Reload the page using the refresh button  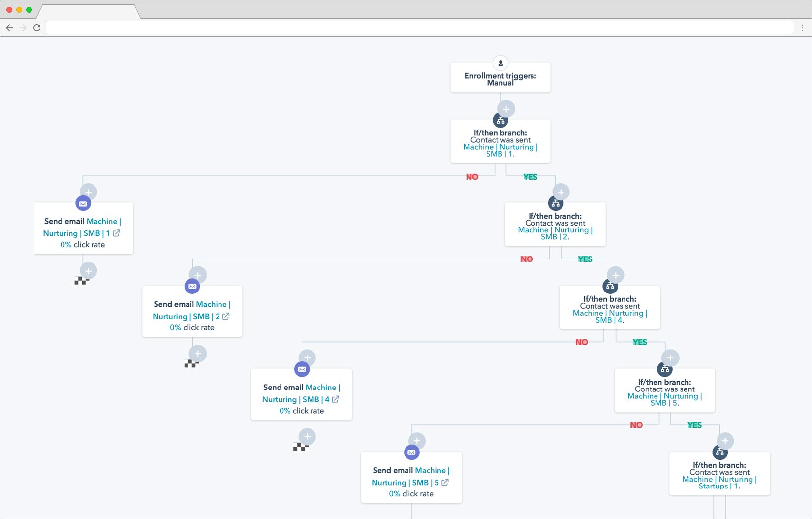37,28
